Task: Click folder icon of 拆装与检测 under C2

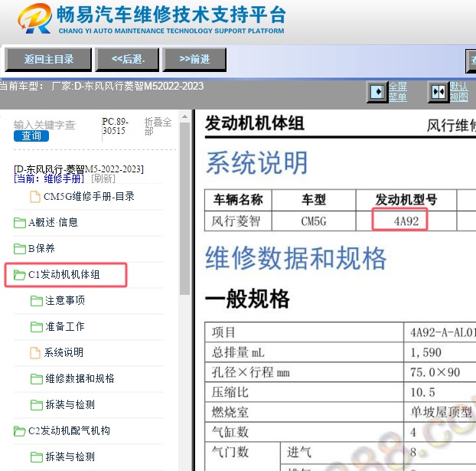Action: [x=37, y=457]
